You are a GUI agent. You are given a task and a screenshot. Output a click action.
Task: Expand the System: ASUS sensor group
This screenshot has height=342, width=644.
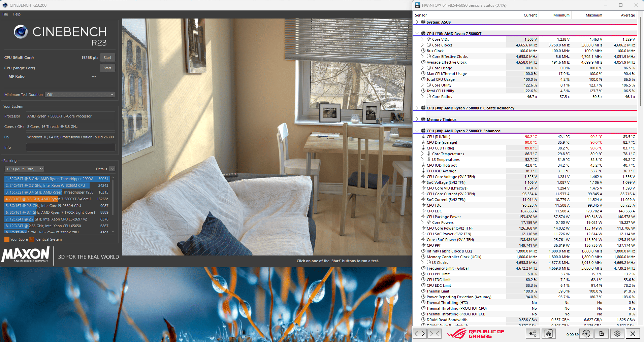(x=417, y=22)
